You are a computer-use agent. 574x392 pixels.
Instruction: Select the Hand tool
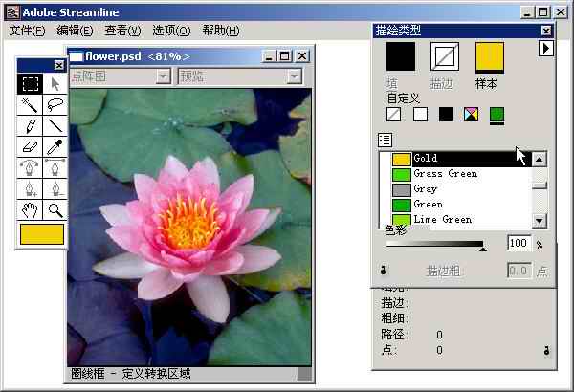[x=30, y=210]
